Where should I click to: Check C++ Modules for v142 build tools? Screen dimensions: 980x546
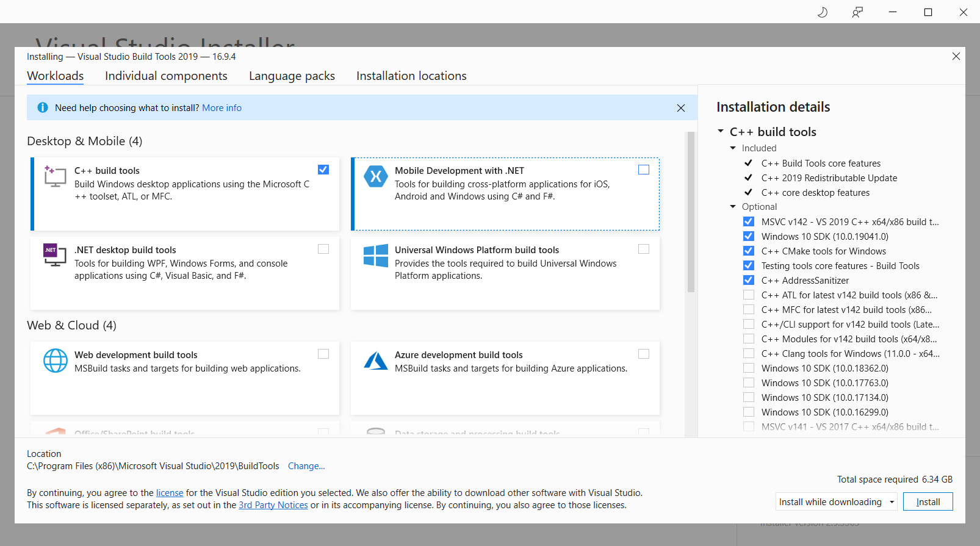point(749,339)
